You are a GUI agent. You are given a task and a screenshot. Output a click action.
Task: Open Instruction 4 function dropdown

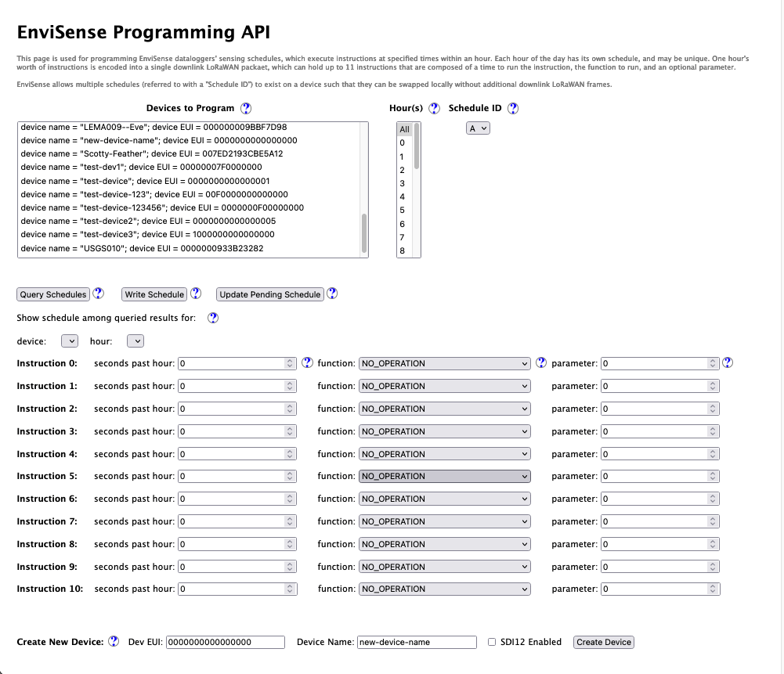point(445,454)
